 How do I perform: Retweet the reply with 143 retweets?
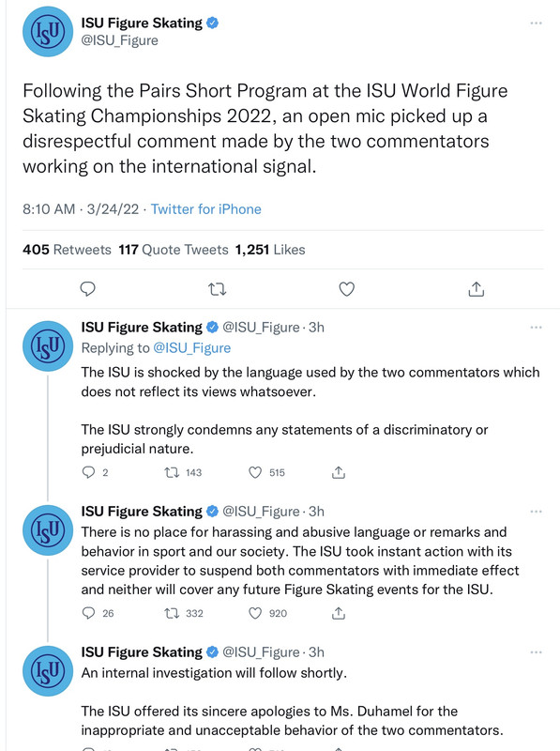172,473
